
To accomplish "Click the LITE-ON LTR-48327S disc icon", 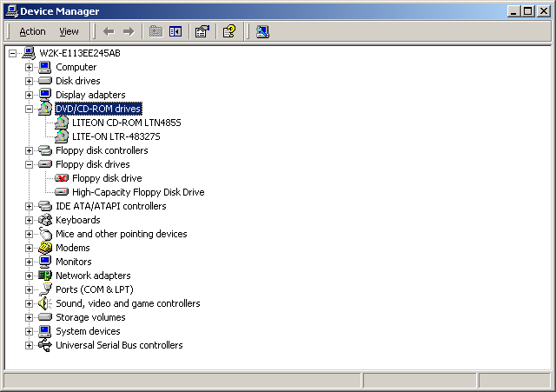I will 62,136.
